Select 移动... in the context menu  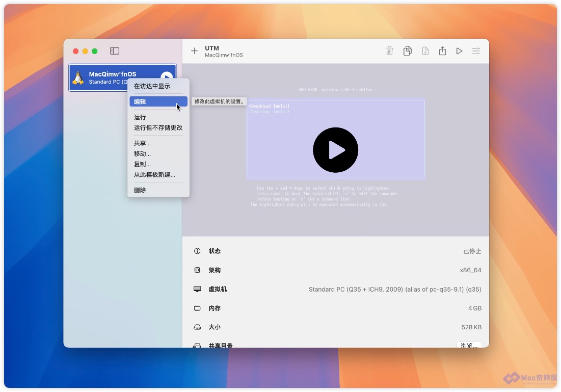point(158,154)
